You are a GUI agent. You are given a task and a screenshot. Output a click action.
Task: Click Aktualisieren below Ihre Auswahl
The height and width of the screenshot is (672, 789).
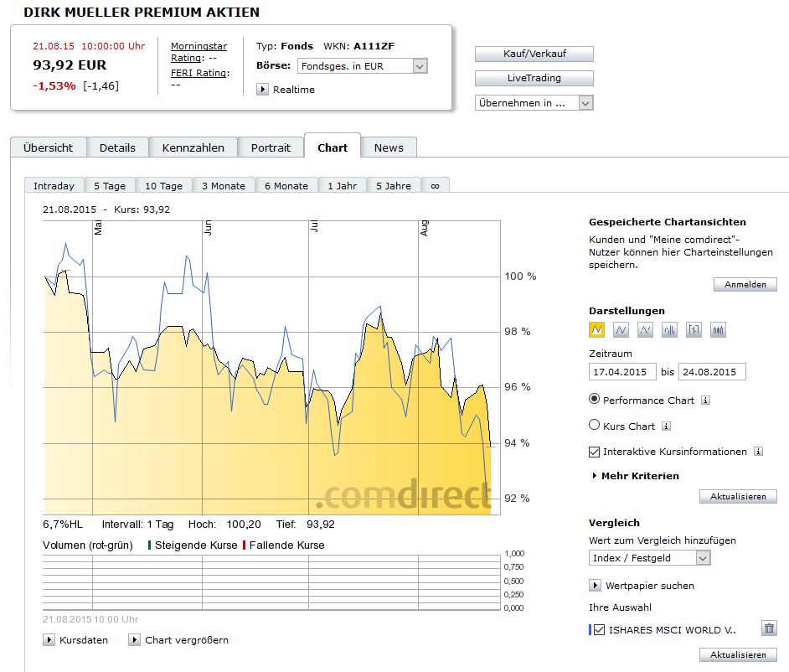738,655
